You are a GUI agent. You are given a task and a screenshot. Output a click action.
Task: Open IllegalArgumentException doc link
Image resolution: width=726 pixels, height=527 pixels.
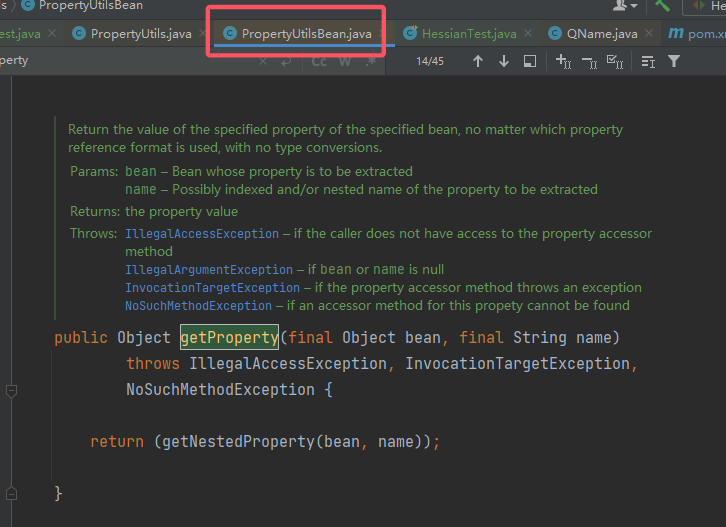coord(209,270)
